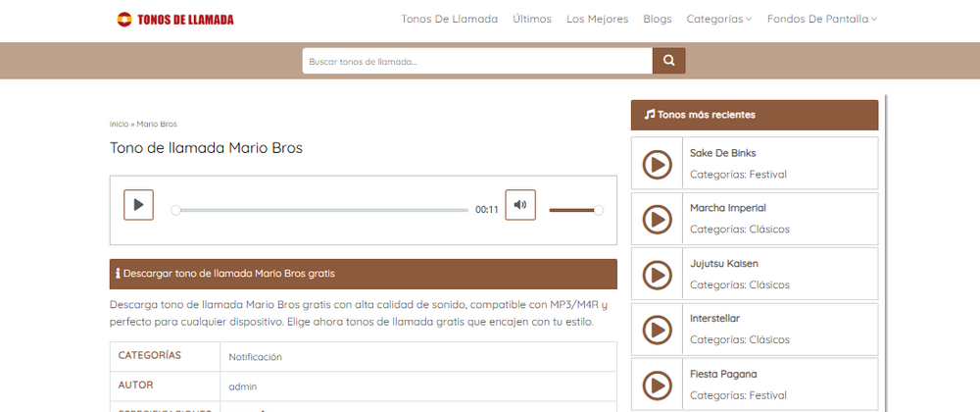Click the search magnifier button
The width and height of the screenshot is (980, 412).
pyautogui.click(x=668, y=61)
